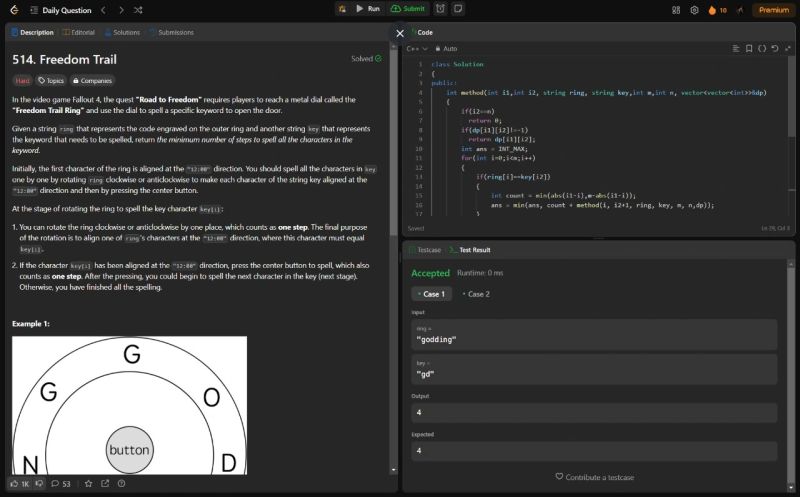Click the Hard difficulty tag
The height and width of the screenshot is (497, 800).
22,81
